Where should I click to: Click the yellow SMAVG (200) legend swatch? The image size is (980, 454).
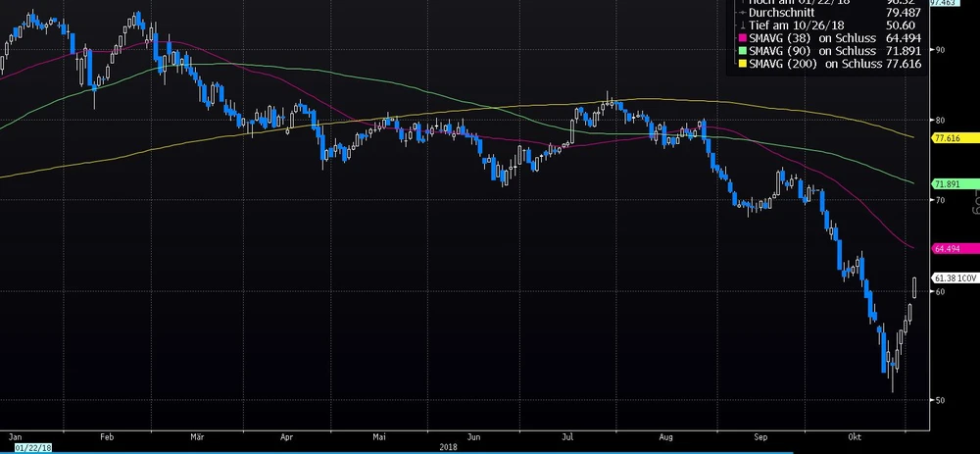point(742,63)
